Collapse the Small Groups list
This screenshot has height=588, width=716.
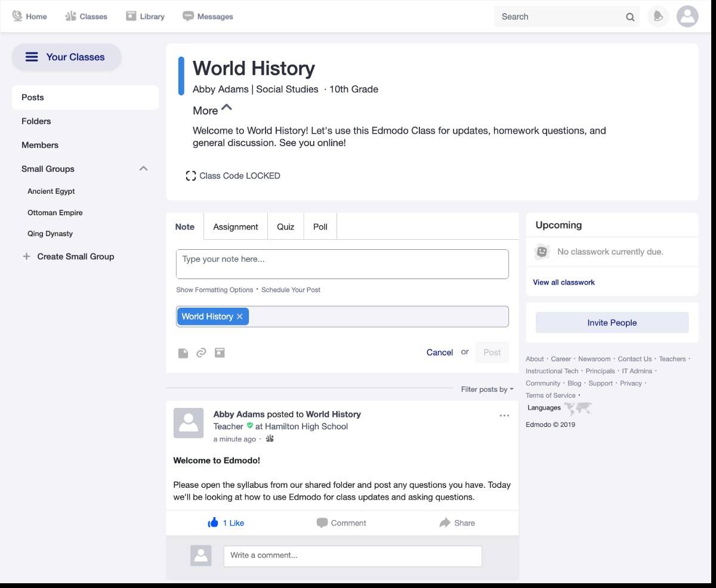point(143,168)
